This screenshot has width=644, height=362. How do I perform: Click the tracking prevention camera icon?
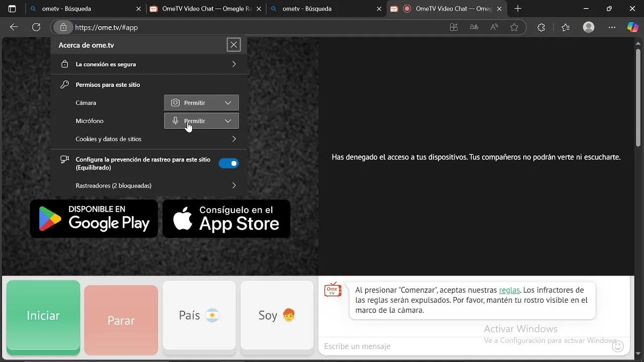[64, 159]
